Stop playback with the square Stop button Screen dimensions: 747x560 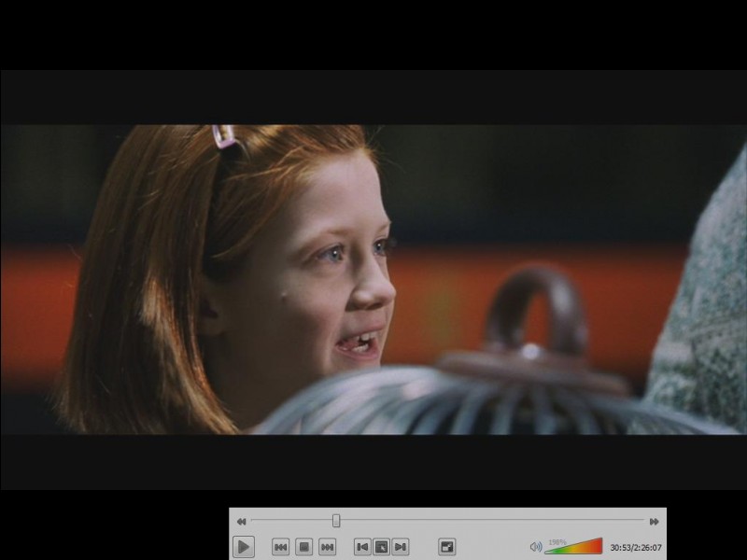[x=304, y=547]
